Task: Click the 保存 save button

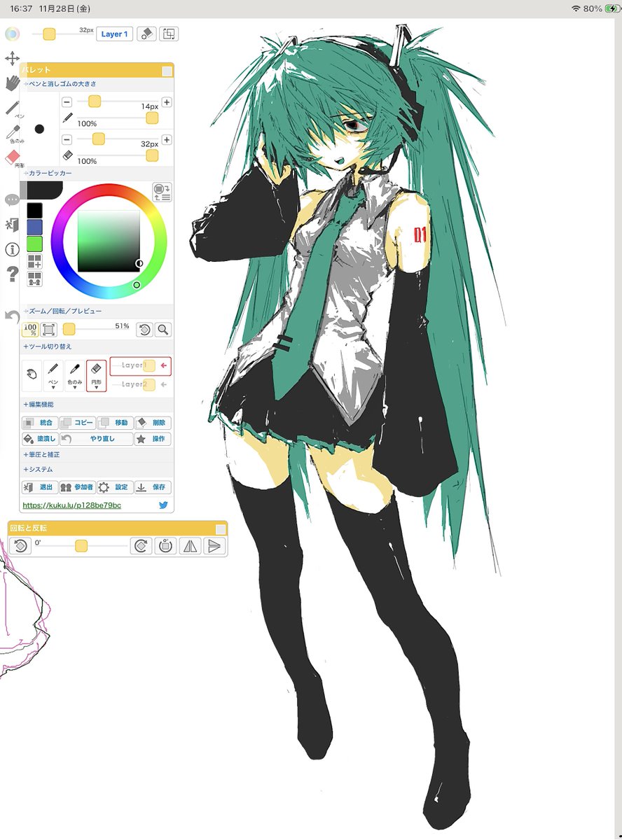Action: coord(153,487)
